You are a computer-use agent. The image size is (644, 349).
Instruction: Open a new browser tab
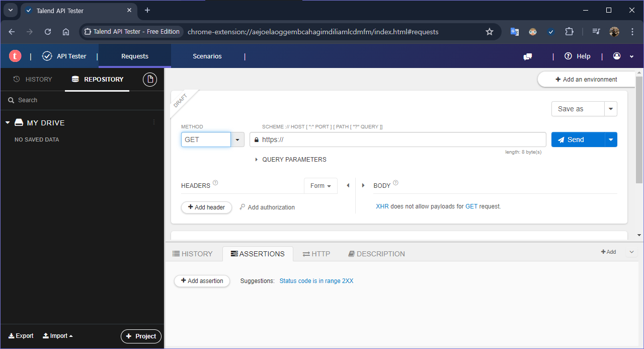pos(147,10)
